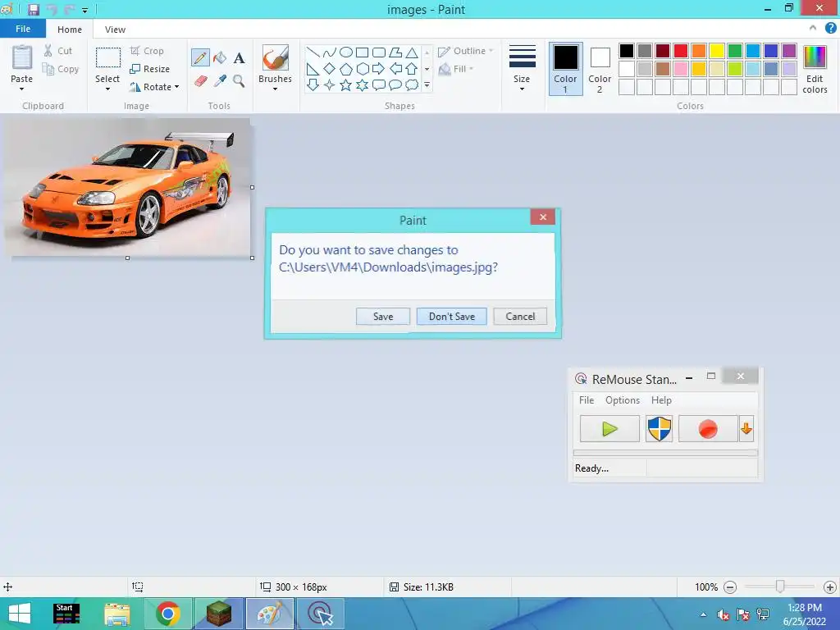
Task: Switch to the Home tab
Action: click(70, 30)
